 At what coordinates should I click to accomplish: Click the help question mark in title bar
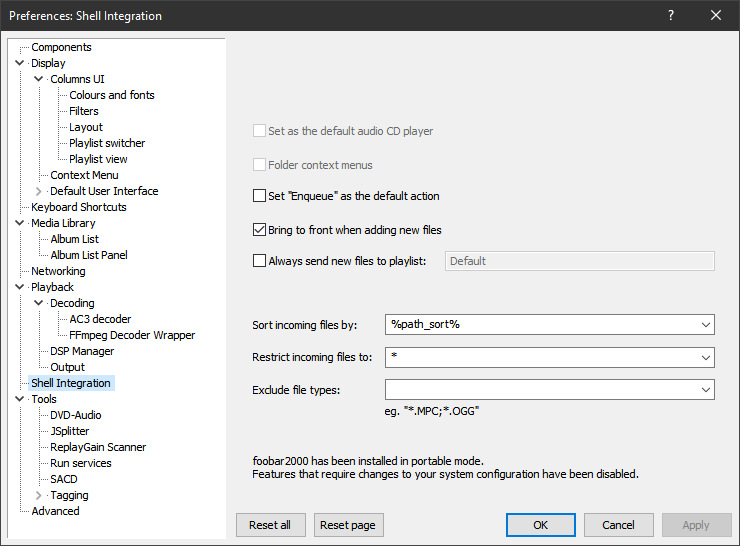coord(671,15)
